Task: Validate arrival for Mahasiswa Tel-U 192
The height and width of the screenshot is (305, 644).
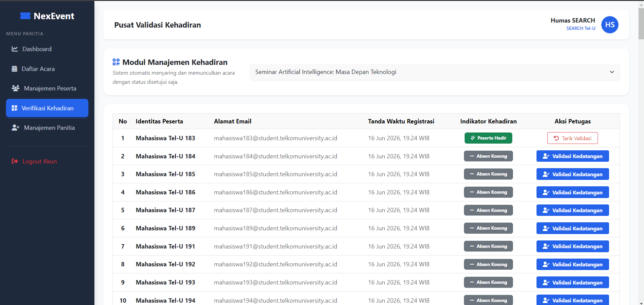Action: (x=572, y=264)
